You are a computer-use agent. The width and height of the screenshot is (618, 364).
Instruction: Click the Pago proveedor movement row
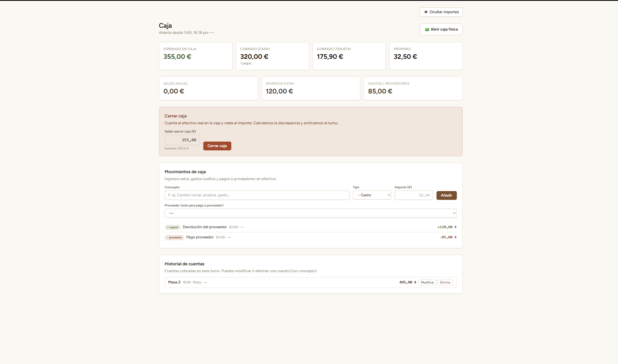point(311,237)
